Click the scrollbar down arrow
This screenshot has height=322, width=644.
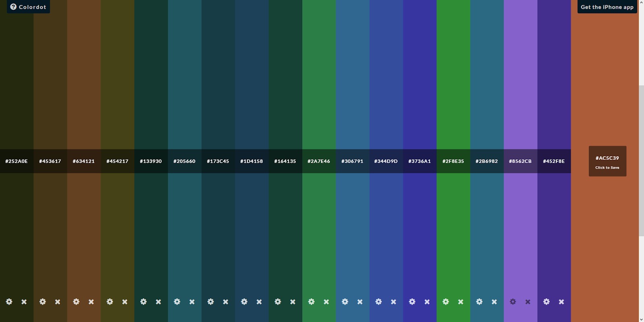[641, 319]
